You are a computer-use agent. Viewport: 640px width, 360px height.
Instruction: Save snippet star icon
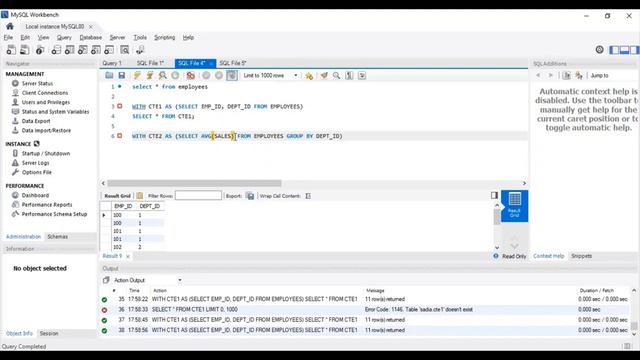coord(309,76)
